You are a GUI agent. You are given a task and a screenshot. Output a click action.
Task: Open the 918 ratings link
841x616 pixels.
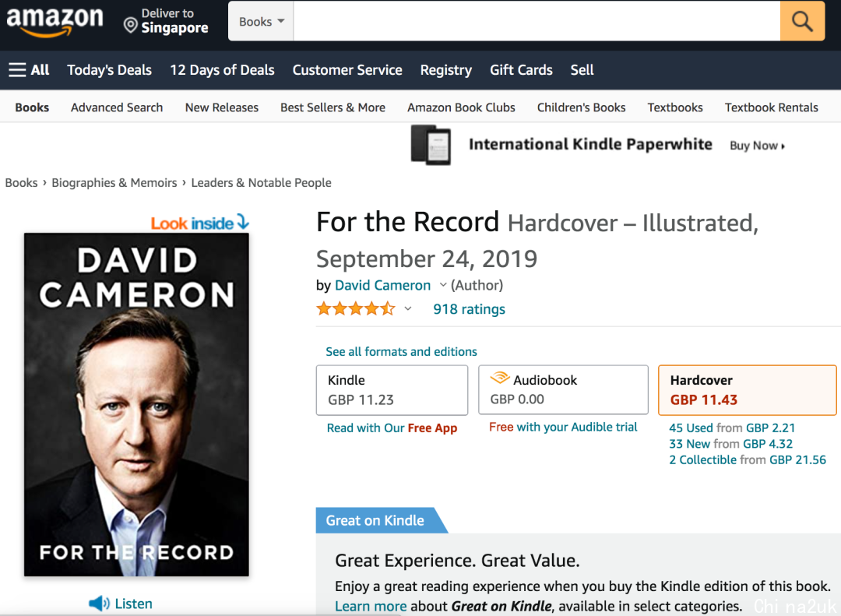click(x=470, y=309)
